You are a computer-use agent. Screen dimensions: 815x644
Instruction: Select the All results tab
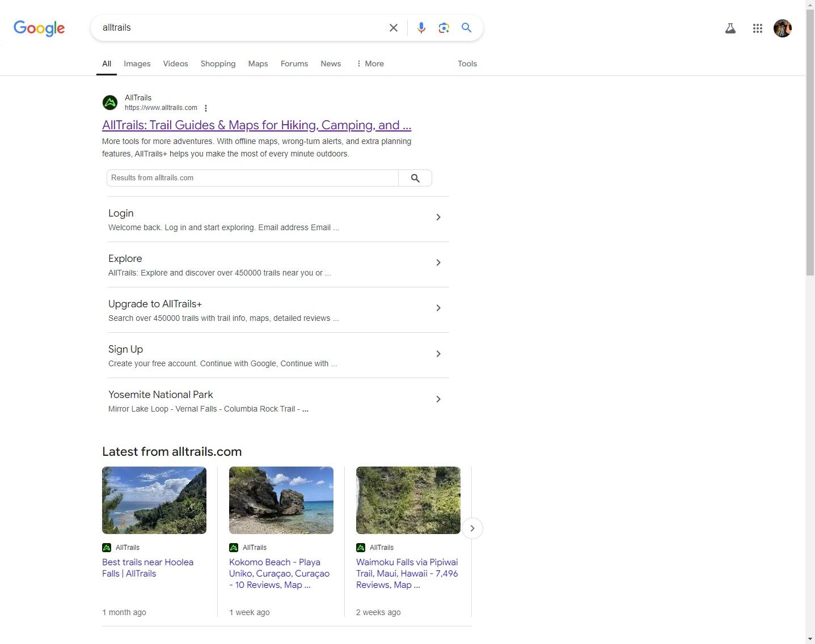(x=107, y=63)
